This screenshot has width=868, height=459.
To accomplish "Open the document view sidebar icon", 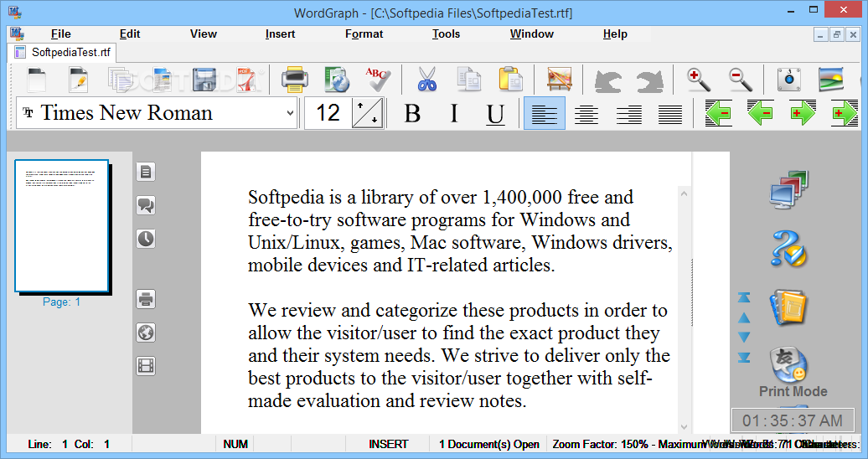I will (146, 172).
